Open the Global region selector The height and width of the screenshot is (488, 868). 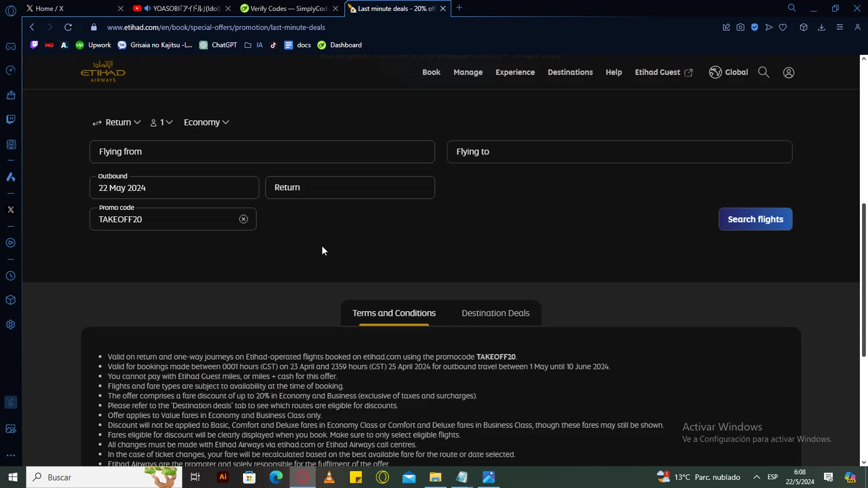coord(729,72)
